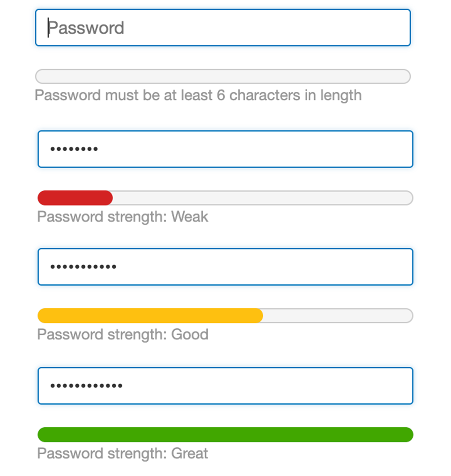Click the 'Password strength: Weak' label
The height and width of the screenshot is (476, 451).
pyautogui.click(x=122, y=217)
